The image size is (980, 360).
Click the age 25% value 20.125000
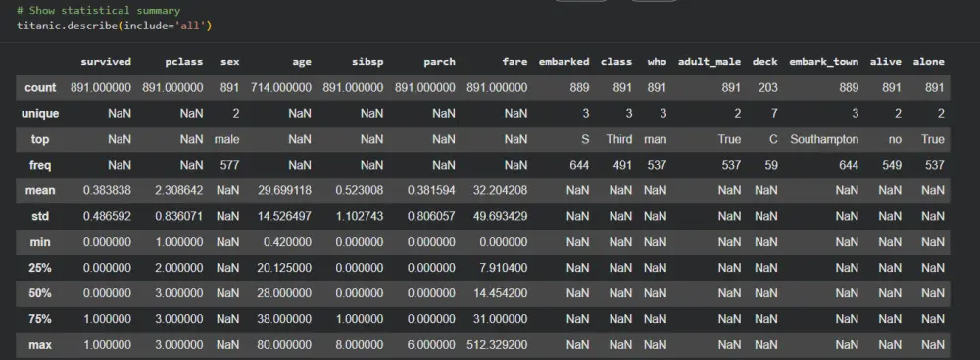(284, 268)
